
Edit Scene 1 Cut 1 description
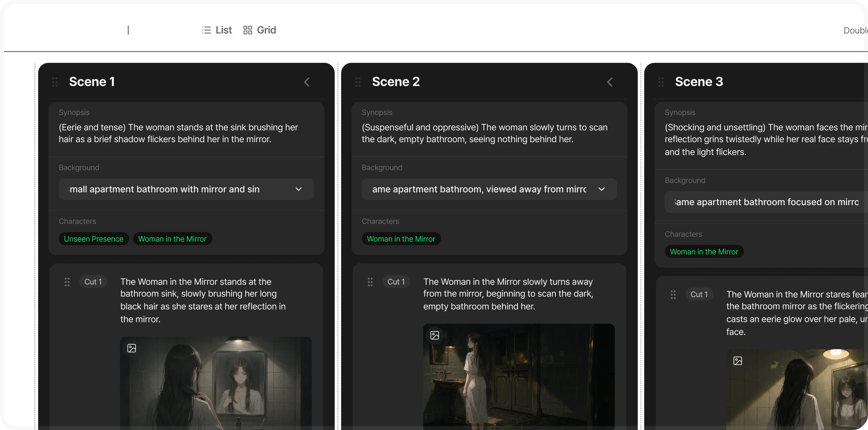coord(203,300)
